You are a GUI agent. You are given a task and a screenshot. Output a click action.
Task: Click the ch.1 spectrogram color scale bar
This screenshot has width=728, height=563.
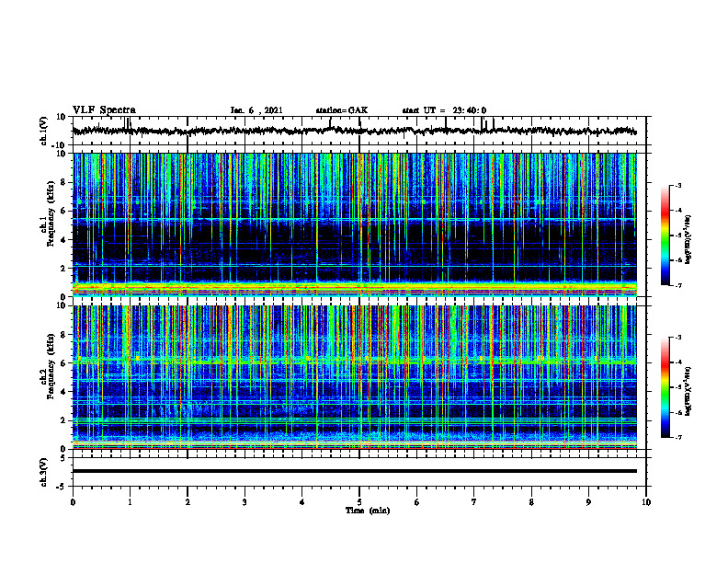click(x=665, y=236)
